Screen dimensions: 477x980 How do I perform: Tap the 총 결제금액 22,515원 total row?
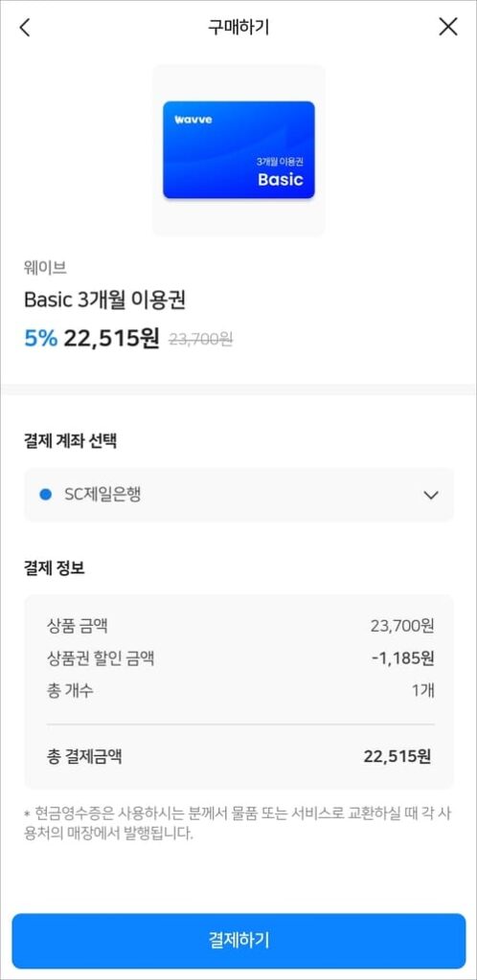tap(240, 757)
